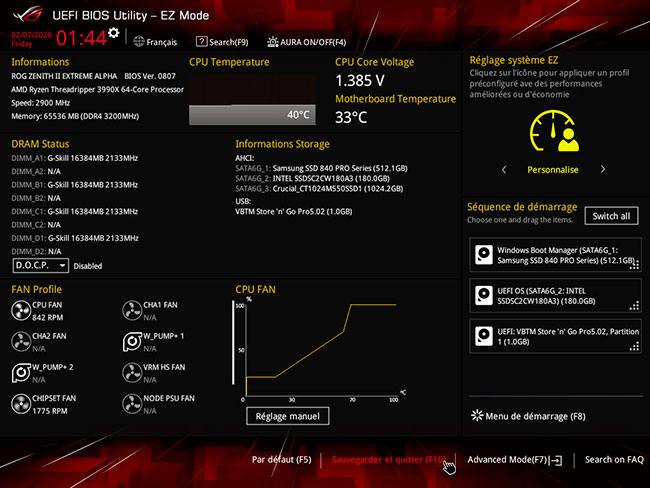The width and height of the screenshot is (650, 488).
Task: Click the VRM HS FAN icon
Action: click(132, 372)
